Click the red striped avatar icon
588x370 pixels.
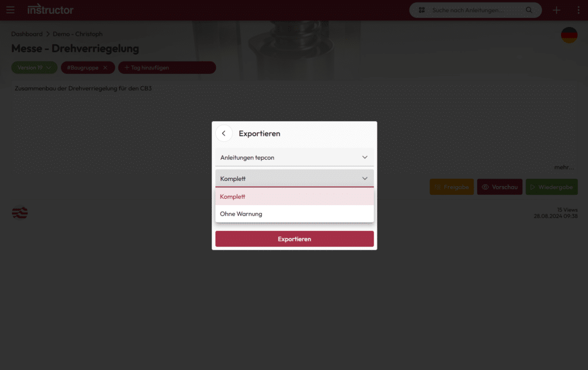click(20, 213)
